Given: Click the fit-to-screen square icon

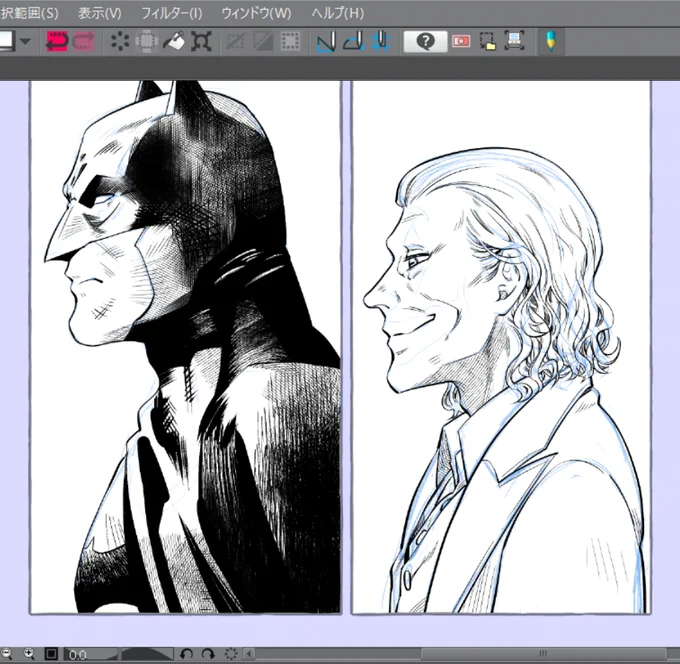Looking at the screenshot, I should click(51, 654).
